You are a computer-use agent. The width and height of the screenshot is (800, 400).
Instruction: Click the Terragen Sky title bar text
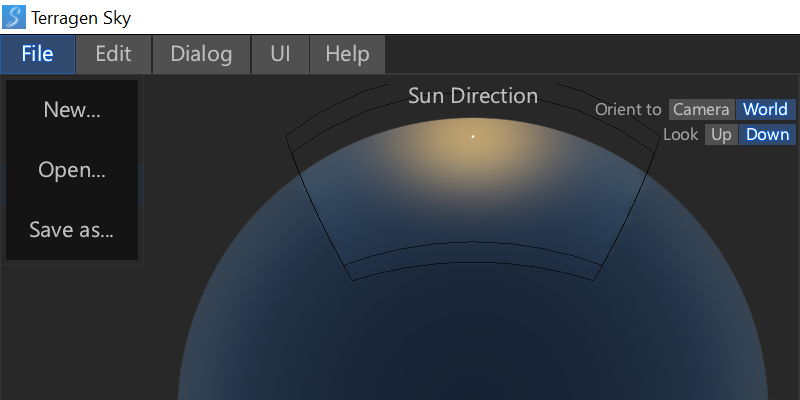coord(80,17)
